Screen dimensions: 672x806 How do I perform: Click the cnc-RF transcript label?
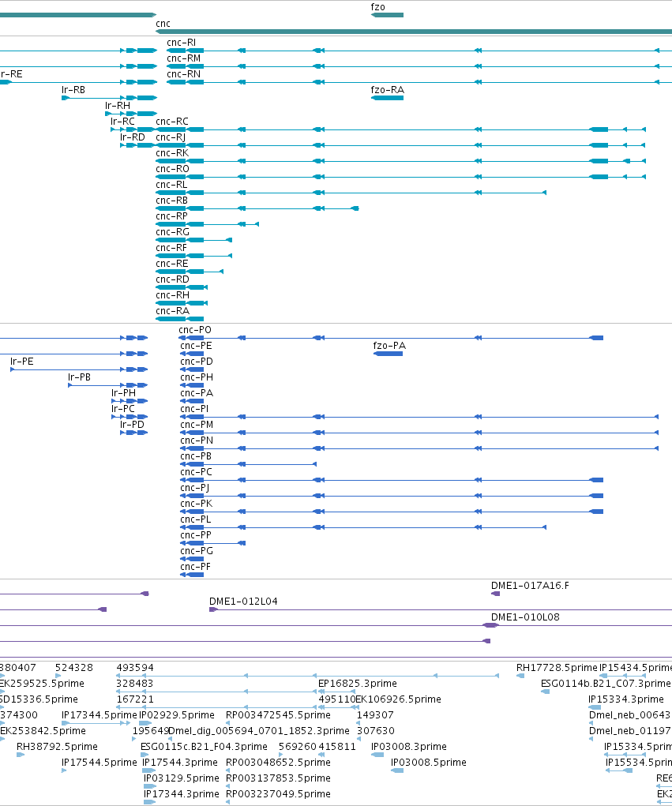pos(171,248)
